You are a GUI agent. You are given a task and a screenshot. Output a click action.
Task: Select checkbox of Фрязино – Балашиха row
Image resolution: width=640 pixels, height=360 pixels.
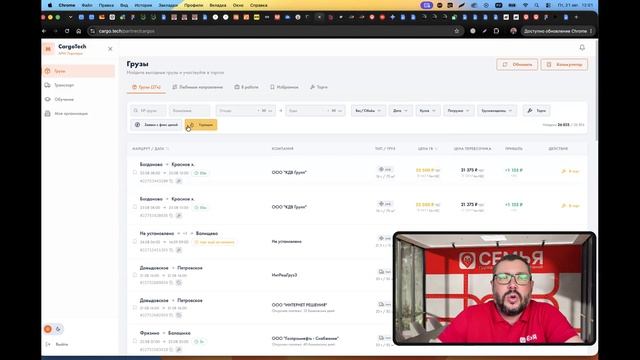[135, 341]
